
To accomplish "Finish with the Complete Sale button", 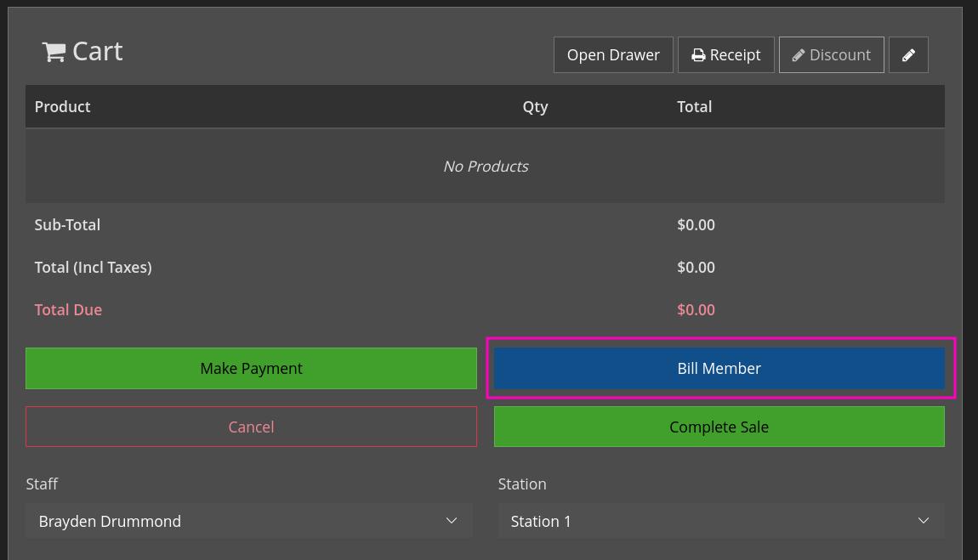I will point(719,427).
